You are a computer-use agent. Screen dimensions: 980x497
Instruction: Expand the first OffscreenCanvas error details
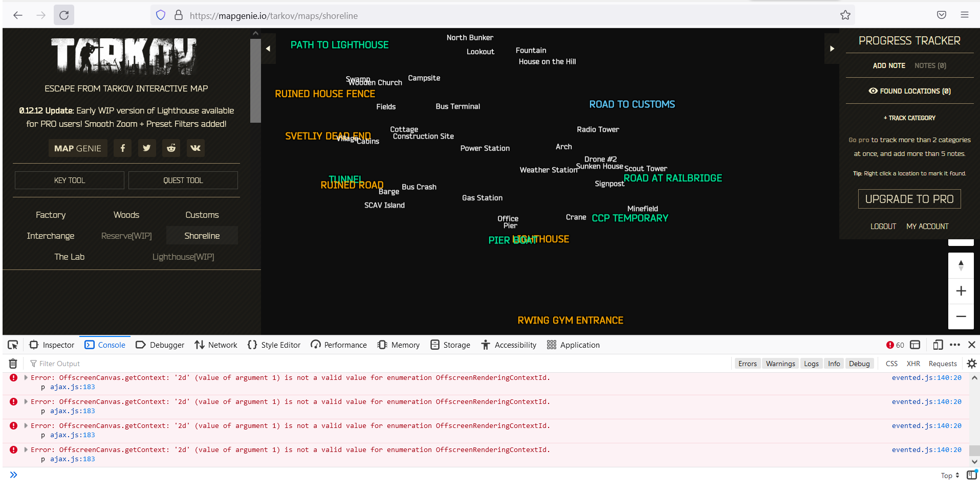click(25, 377)
